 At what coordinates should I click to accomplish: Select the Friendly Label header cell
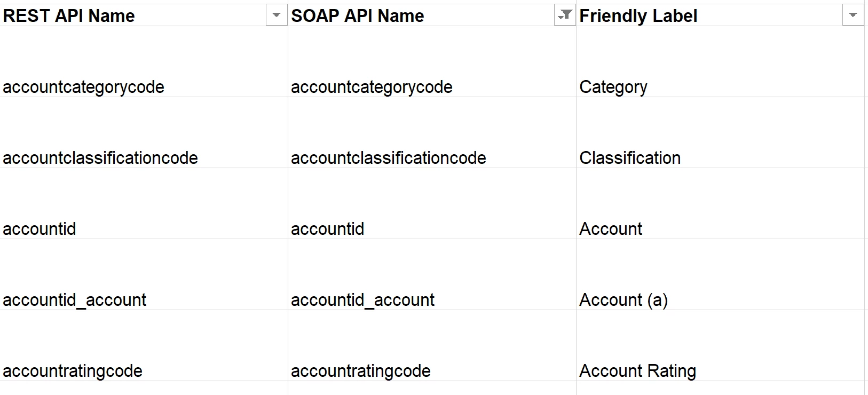720,15
